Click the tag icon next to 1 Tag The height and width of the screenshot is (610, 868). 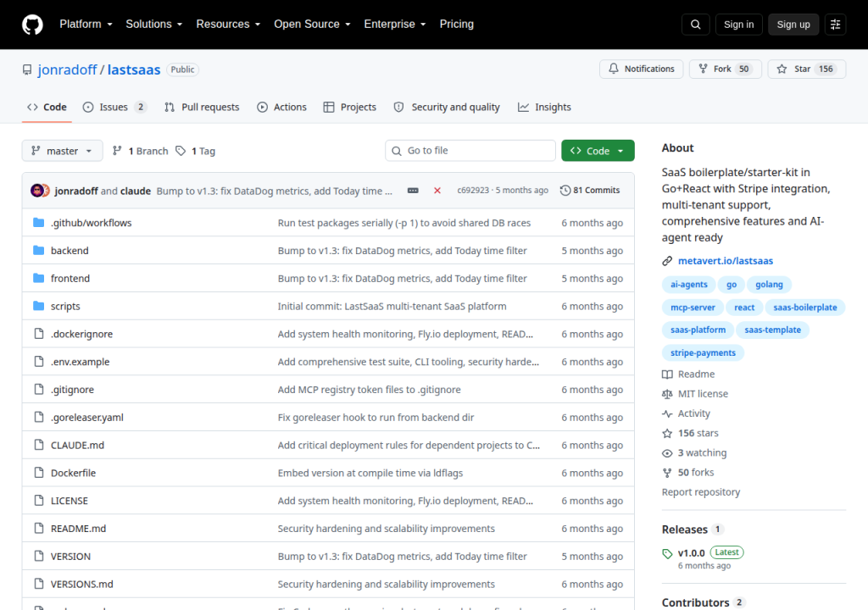181,151
